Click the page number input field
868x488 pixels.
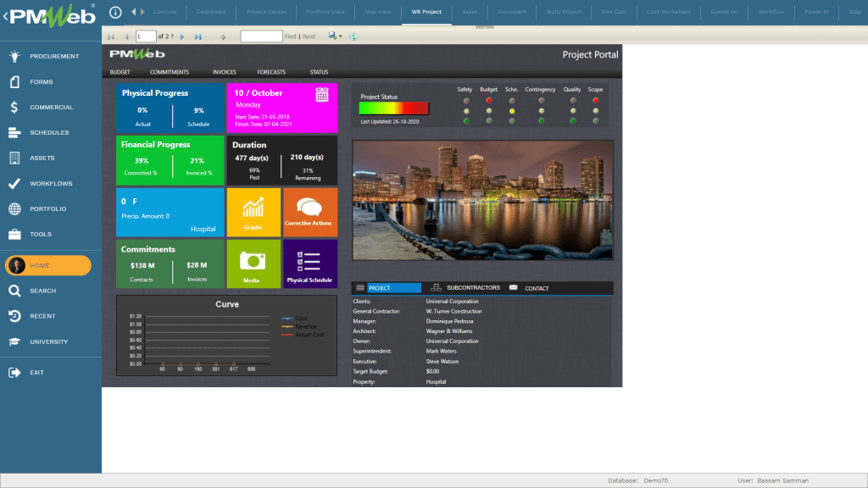(146, 36)
